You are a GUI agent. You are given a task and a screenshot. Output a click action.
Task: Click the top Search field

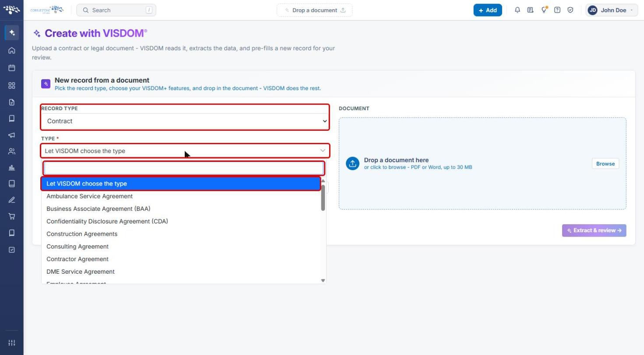pyautogui.click(x=116, y=10)
